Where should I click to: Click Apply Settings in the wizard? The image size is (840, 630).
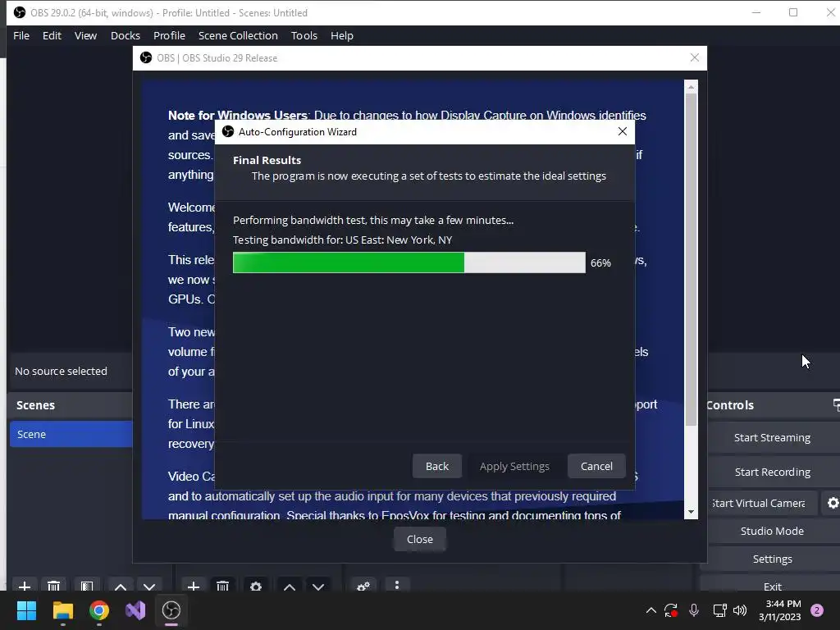coord(514,466)
